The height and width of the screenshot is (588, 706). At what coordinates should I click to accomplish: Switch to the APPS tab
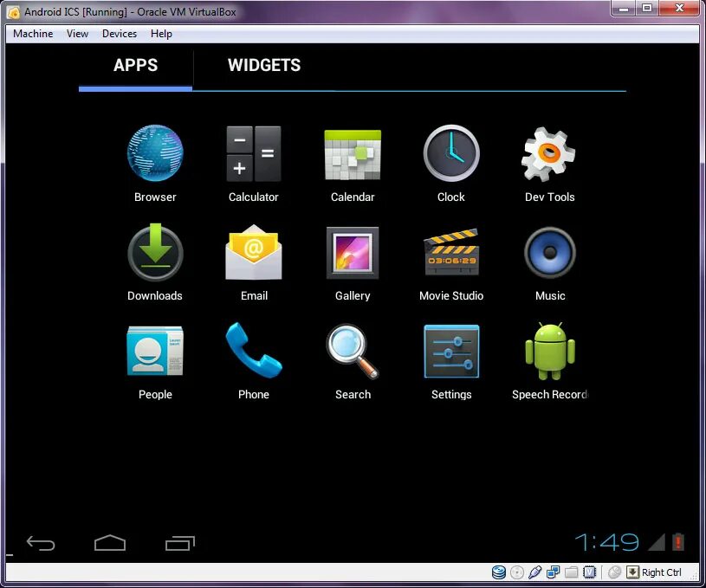pos(135,65)
